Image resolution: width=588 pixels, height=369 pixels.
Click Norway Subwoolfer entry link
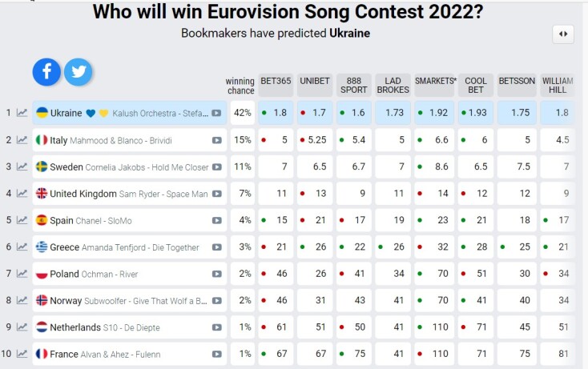(x=128, y=301)
